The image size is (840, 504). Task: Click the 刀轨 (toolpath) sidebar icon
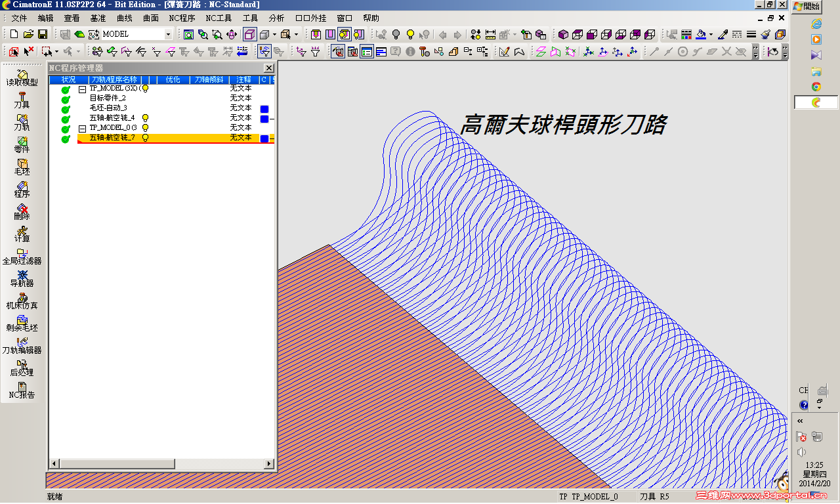click(22, 122)
